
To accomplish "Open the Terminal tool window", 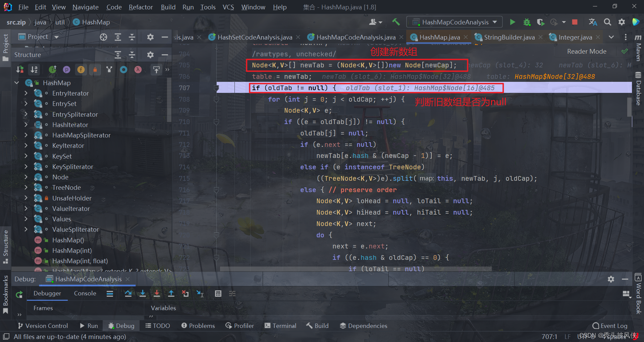I will (x=280, y=326).
